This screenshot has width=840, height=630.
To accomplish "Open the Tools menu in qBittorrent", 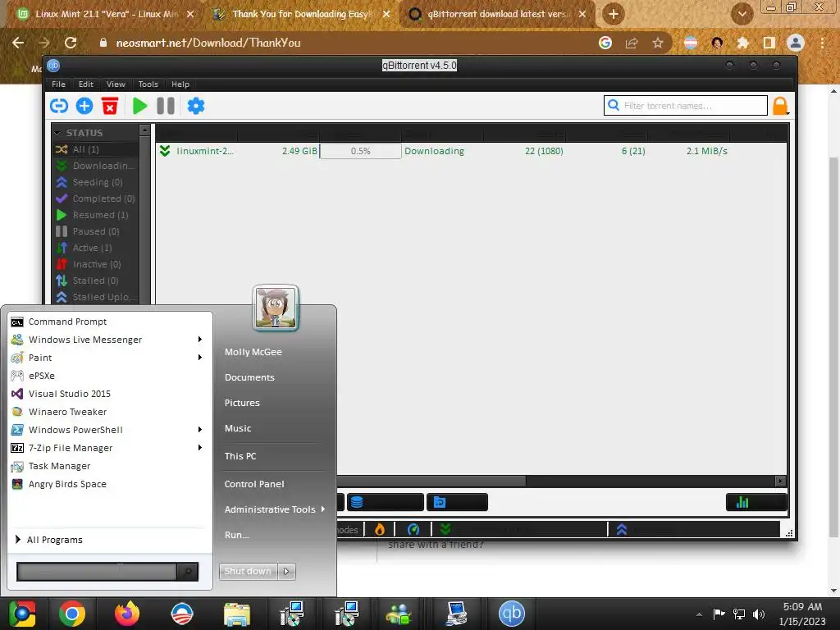I will click(x=148, y=84).
